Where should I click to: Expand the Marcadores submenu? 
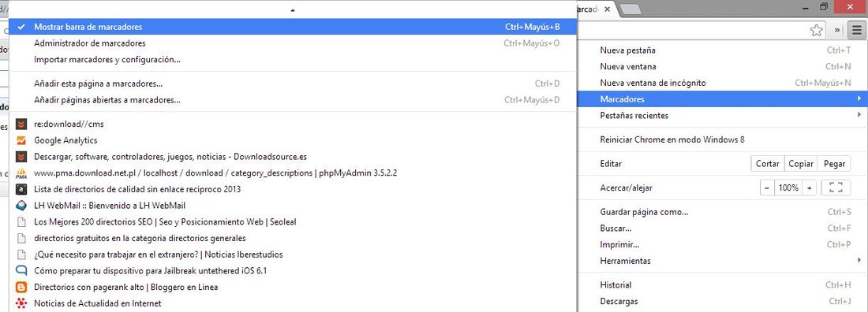pos(722,99)
